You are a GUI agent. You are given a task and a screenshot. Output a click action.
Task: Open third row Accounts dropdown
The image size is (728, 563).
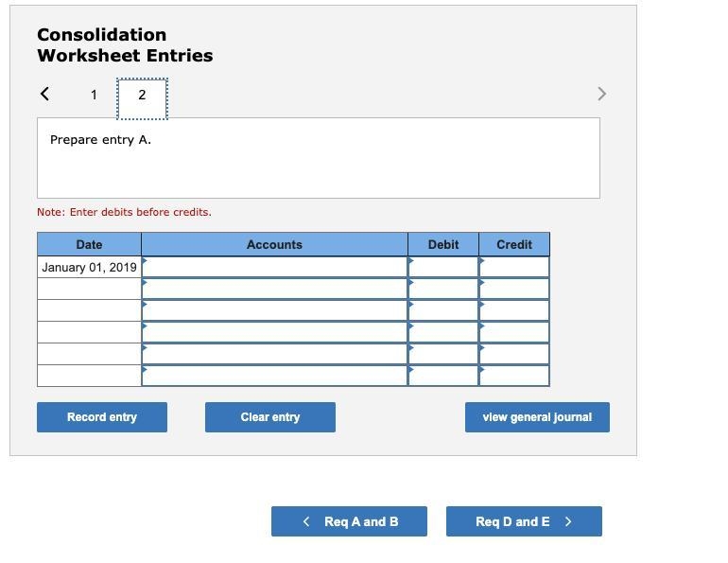(274, 310)
